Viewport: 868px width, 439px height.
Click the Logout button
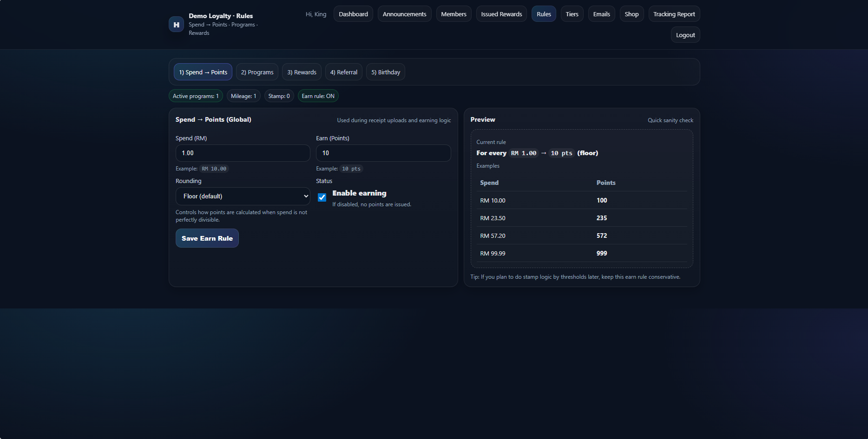685,35
